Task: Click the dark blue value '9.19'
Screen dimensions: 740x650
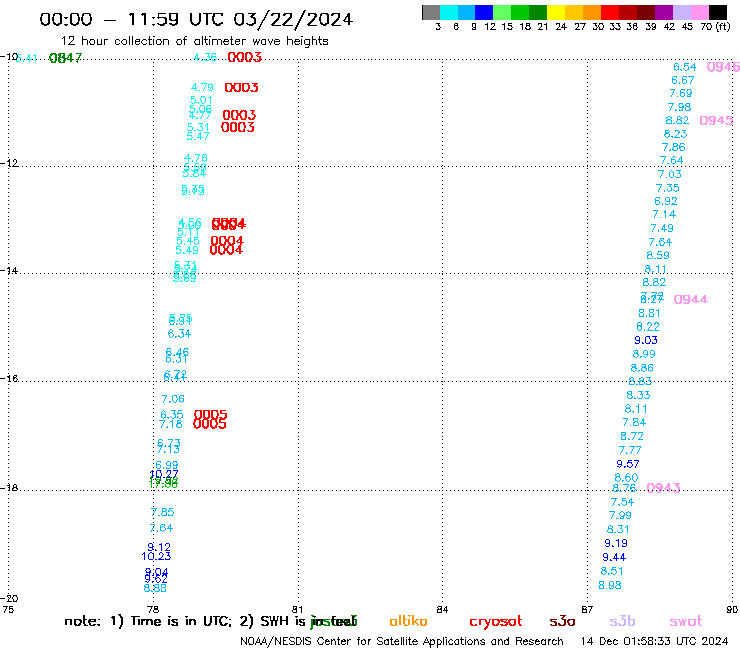Action: click(616, 543)
